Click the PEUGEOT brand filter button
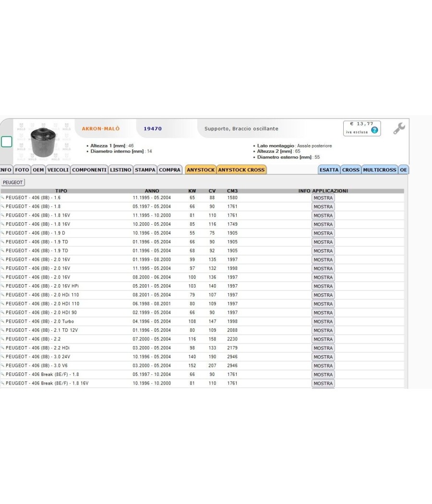The width and height of the screenshot is (432, 504). (x=13, y=182)
